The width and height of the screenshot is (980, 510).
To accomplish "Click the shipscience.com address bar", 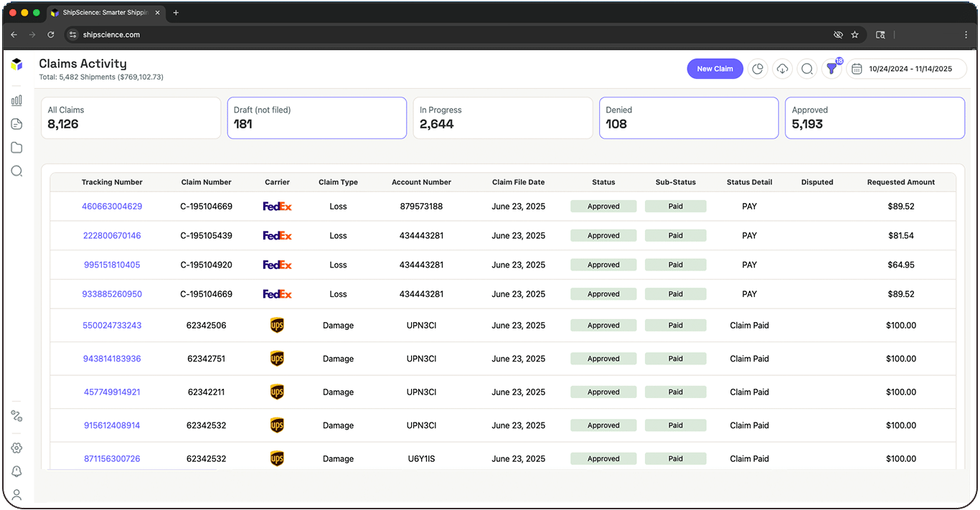I will tap(112, 34).
